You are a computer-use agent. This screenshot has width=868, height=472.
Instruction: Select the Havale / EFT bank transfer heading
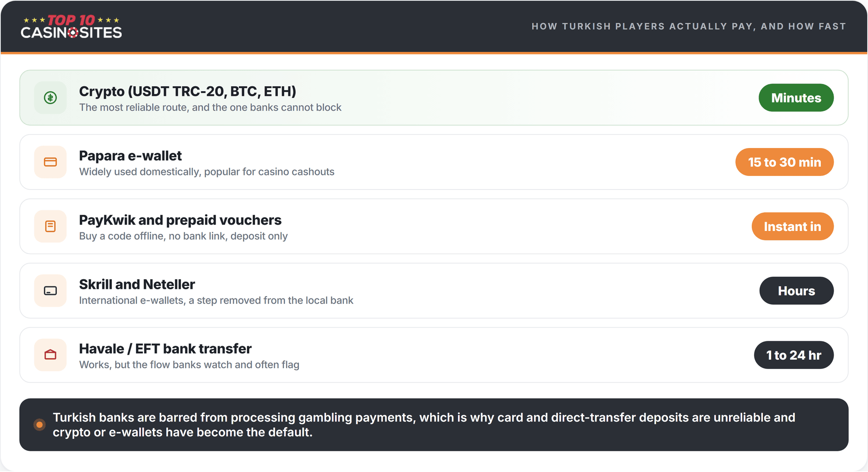[x=165, y=349]
